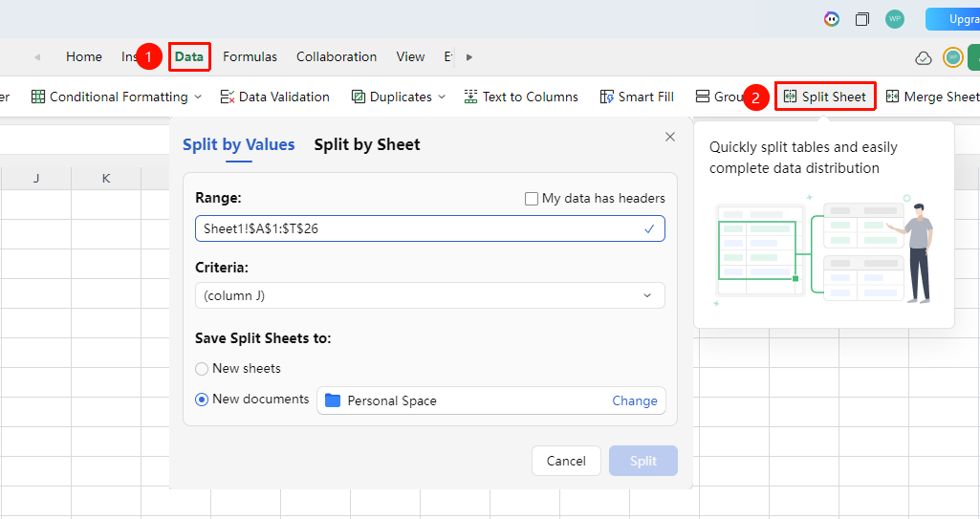Switch to the View tab
The width and height of the screenshot is (980, 519).
point(410,56)
